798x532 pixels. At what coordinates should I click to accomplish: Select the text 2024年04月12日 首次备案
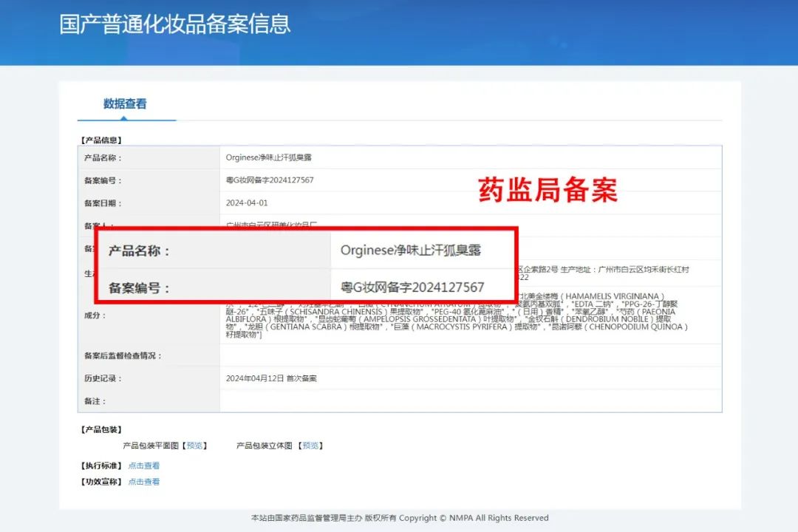point(271,378)
